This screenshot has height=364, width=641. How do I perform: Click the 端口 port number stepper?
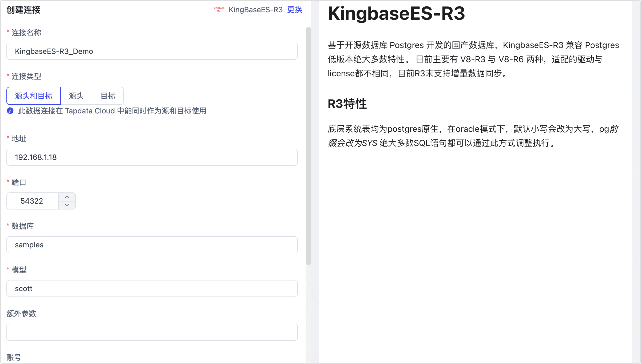point(67,201)
